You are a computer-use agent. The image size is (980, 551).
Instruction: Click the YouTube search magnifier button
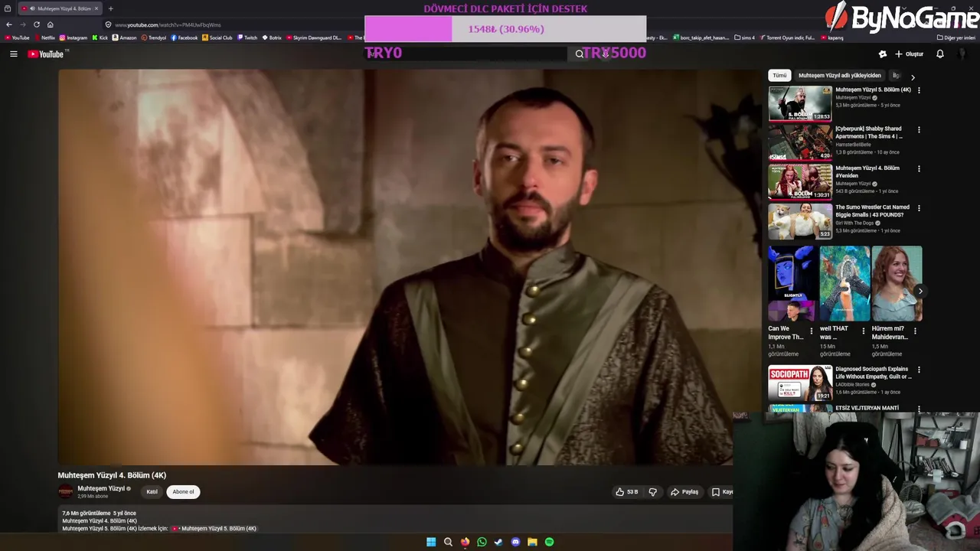coord(580,54)
